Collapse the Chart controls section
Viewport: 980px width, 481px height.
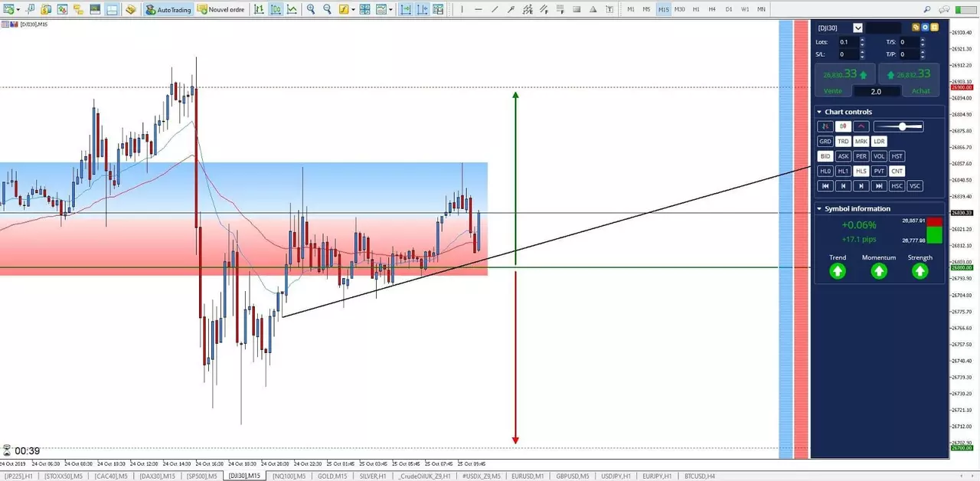tap(818, 112)
